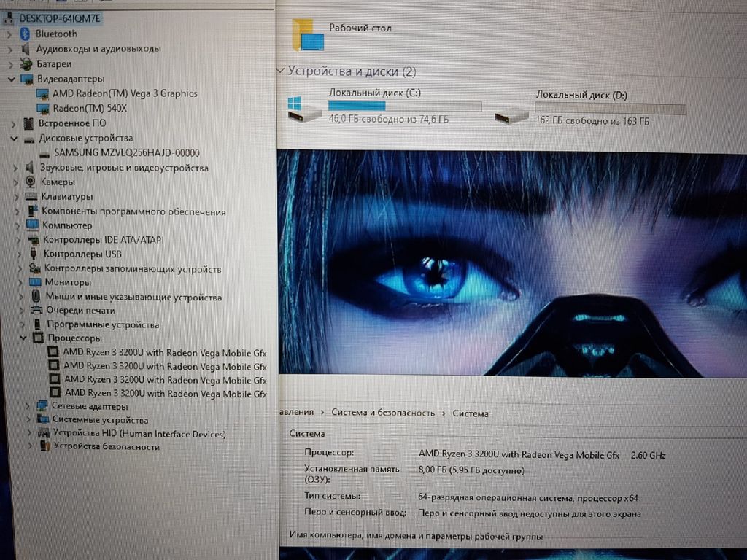Screen dimensions: 747x560
Task: Expand the Клавиатуры node
Action: [17, 197]
